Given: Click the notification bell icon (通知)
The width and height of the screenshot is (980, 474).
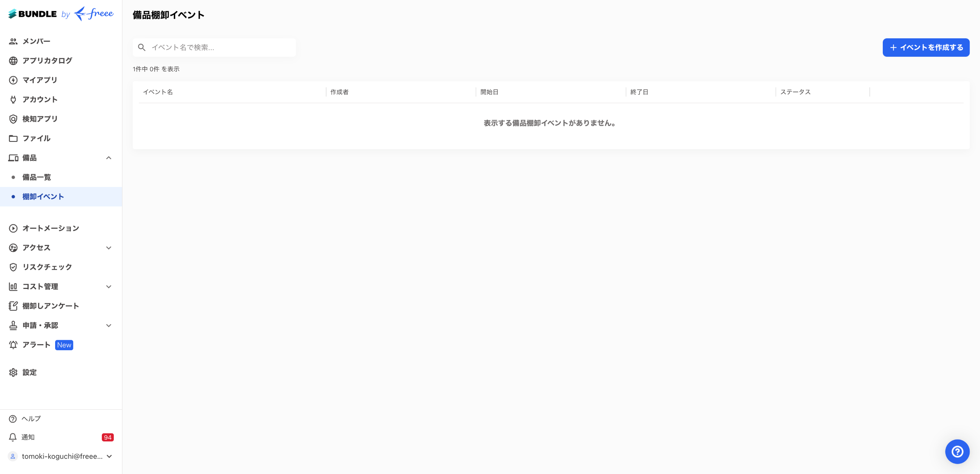Looking at the screenshot, I should (13, 437).
